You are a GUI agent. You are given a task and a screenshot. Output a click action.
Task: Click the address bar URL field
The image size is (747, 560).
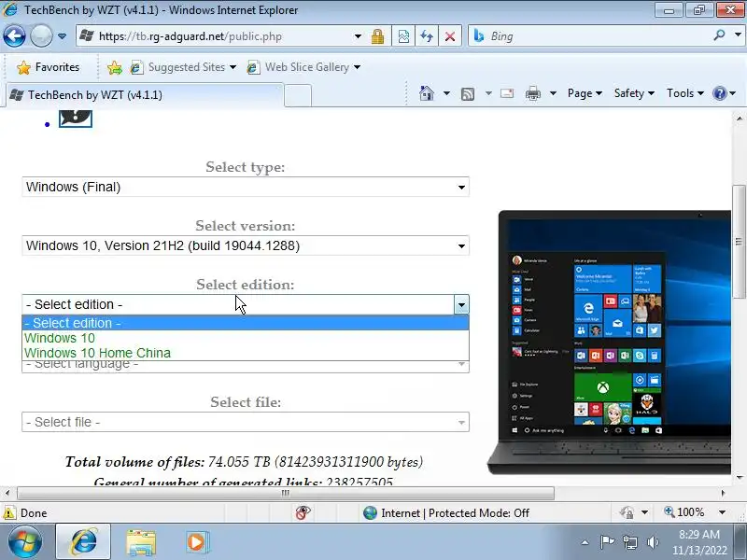point(215,36)
